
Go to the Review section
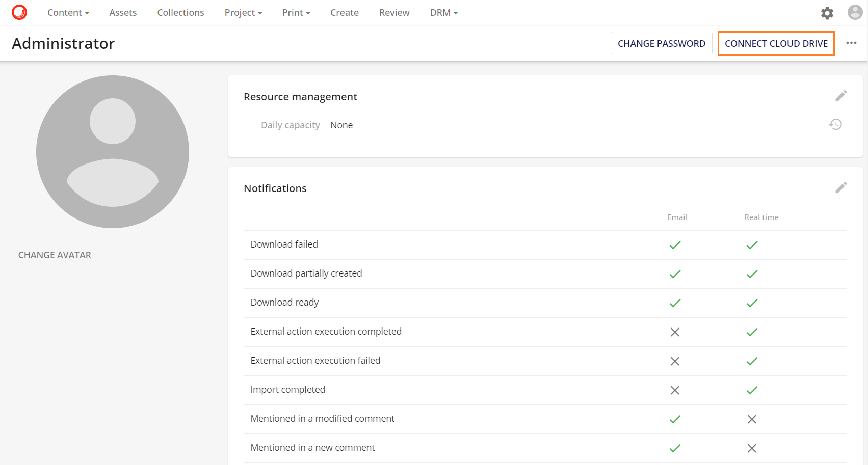[394, 12]
